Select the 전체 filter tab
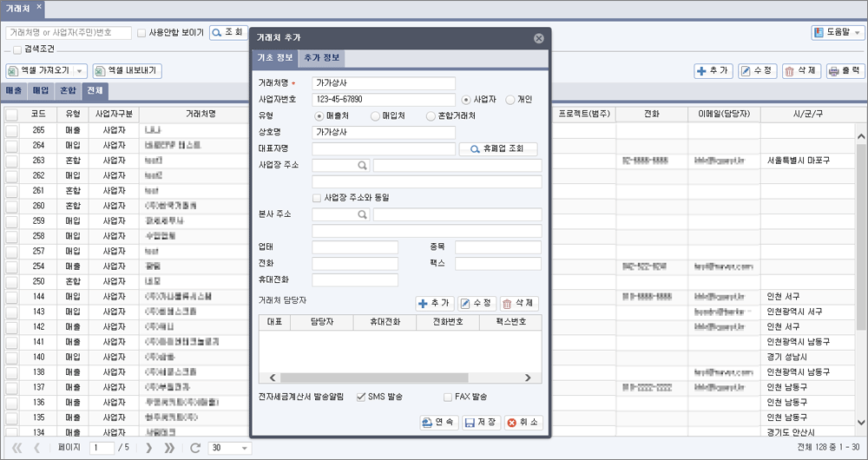 coord(95,91)
